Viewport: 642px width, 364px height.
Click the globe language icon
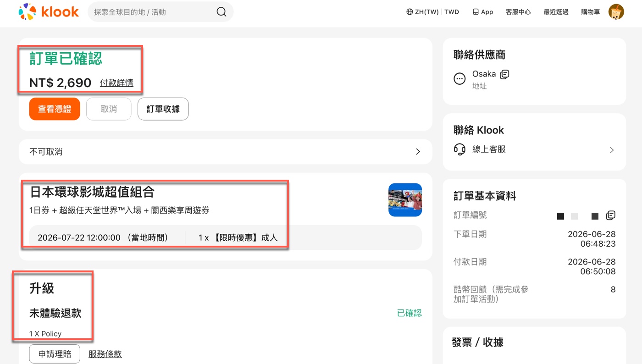[410, 12]
